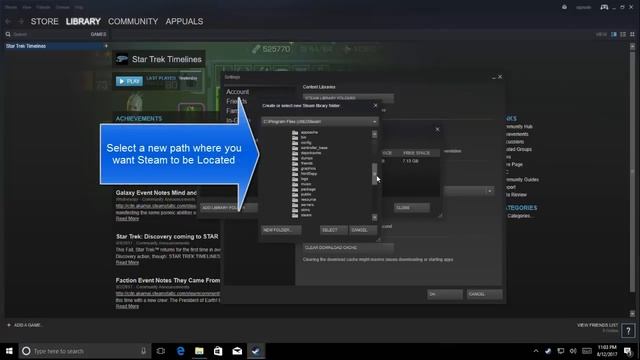Select the dumps folder

307,158
